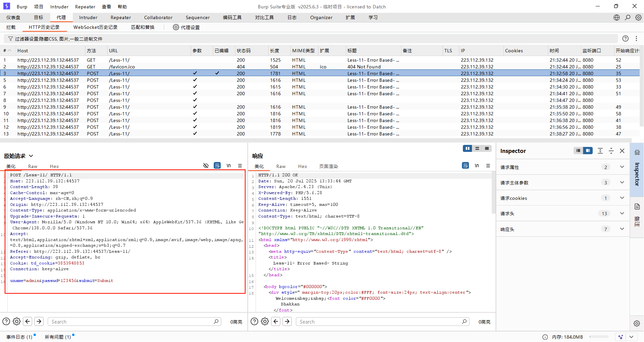Open request pane search settings gear
The image size is (644, 342).
click(16, 322)
